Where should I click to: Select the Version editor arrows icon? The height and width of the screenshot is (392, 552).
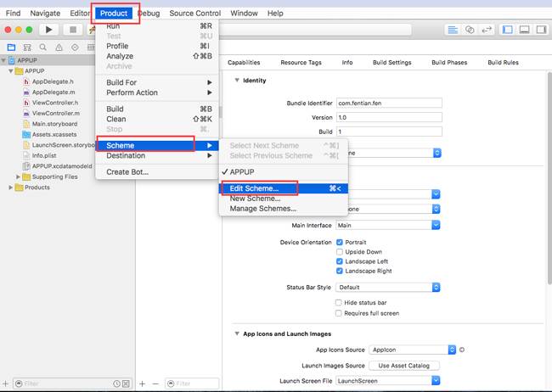(x=487, y=30)
